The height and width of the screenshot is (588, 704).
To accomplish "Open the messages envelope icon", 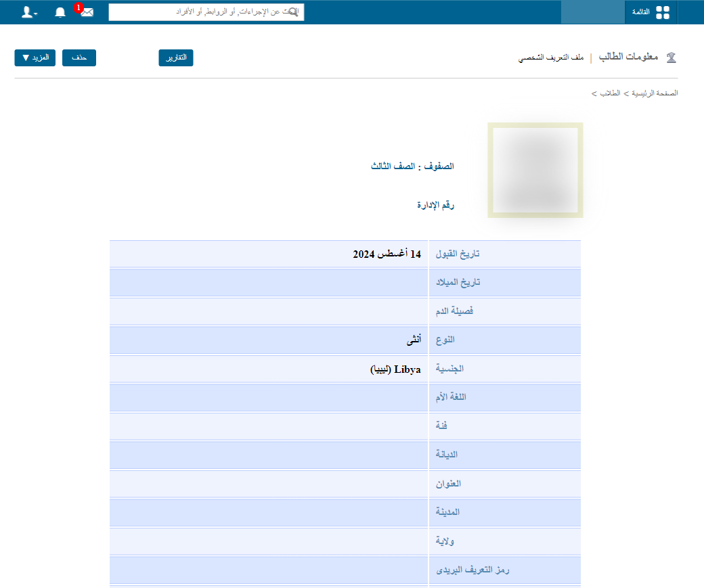I will tap(87, 12).
